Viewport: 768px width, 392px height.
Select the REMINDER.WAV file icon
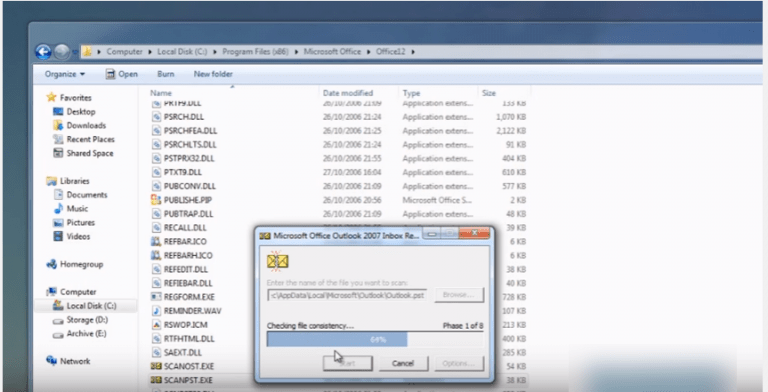click(156, 311)
